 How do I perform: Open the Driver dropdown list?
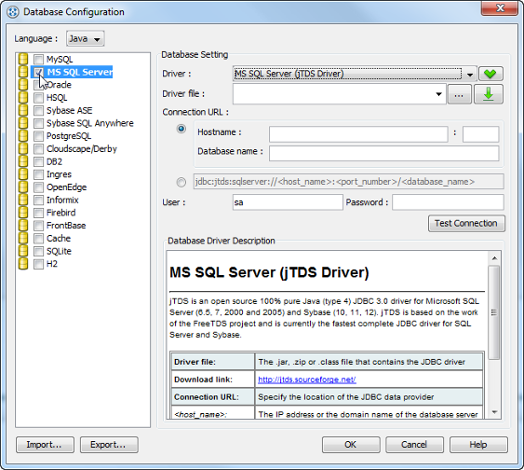[x=470, y=74]
